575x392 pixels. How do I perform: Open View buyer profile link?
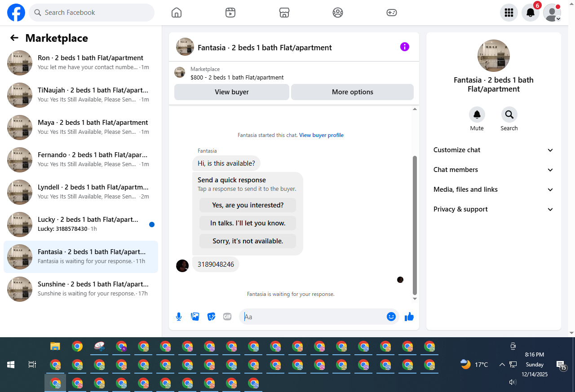point(321,135)
